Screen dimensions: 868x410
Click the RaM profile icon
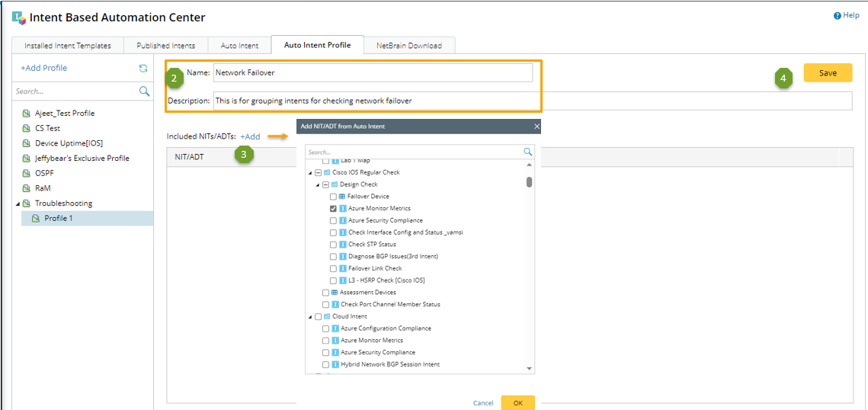click(x=27, y=188)
